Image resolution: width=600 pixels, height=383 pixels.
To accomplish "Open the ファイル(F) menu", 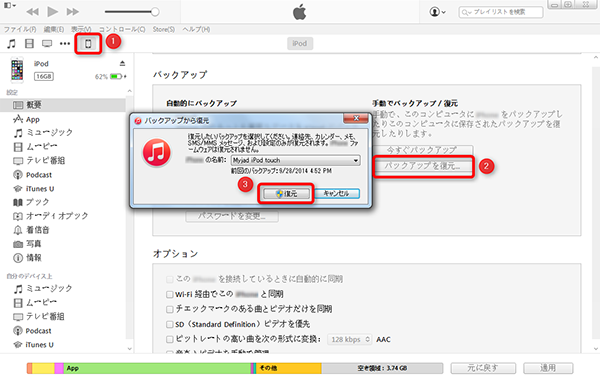I will pos(20,29).
